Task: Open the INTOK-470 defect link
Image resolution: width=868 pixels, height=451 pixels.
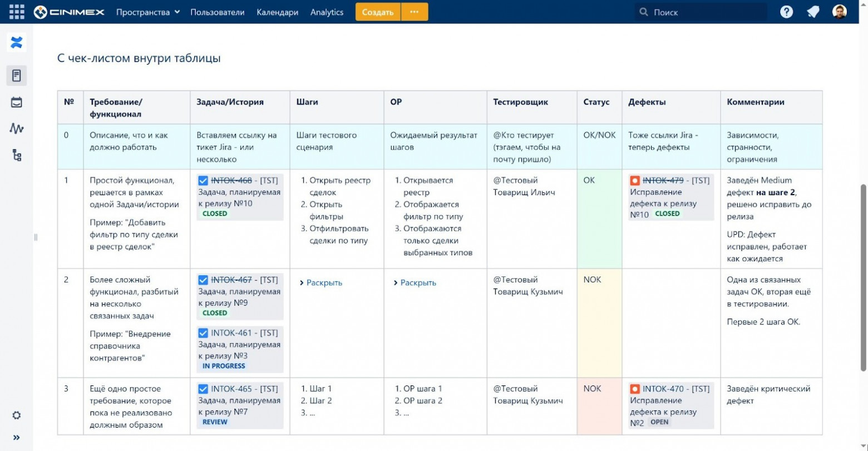Action: coord(664,389)
